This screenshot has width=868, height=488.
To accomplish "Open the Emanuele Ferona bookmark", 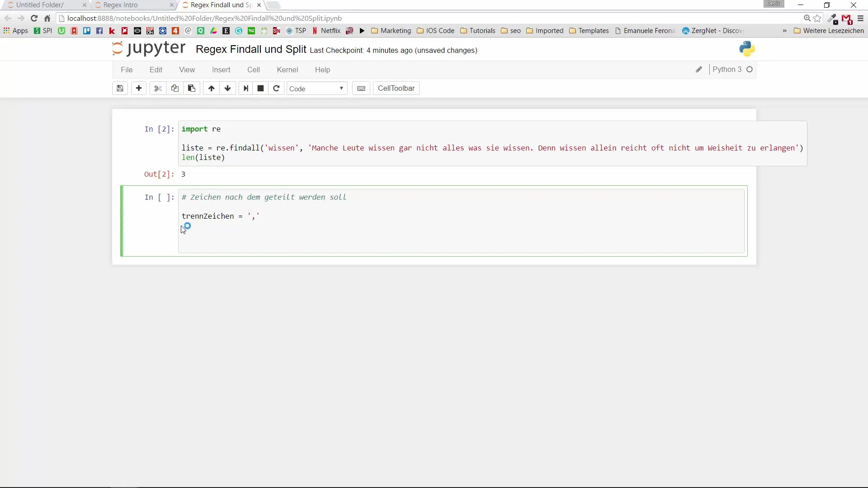I will click(x=645, y=31).
